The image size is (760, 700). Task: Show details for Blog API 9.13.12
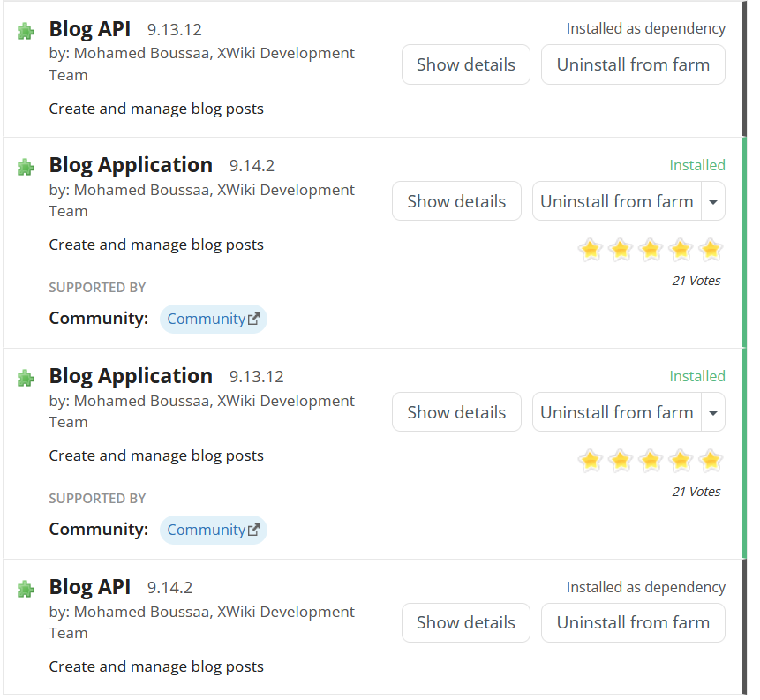click(466, 64)
